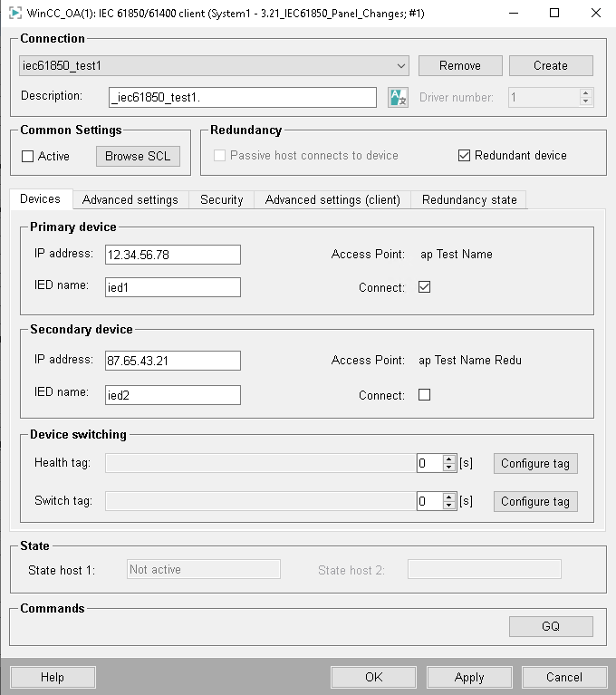Screen dimensions: 616x695
Task: Click the translation icon next to Description
Action: click(x=398, y=97)
